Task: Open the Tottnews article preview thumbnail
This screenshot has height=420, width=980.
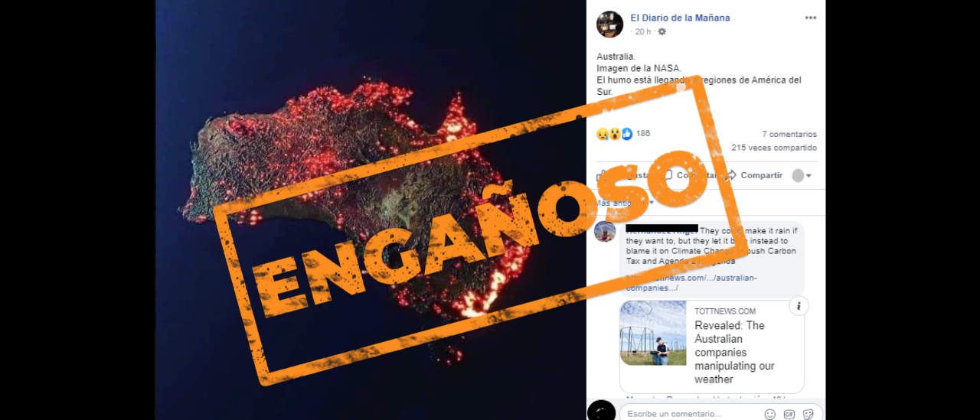Action: 653,333
